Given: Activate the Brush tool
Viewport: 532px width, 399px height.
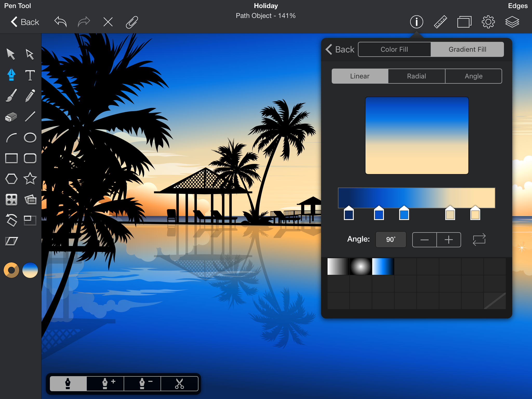Looking at the screenshot, I should 11,96.
